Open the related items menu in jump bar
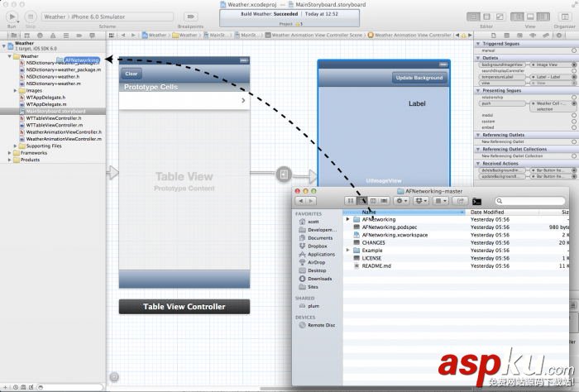 tap(112, 36)
